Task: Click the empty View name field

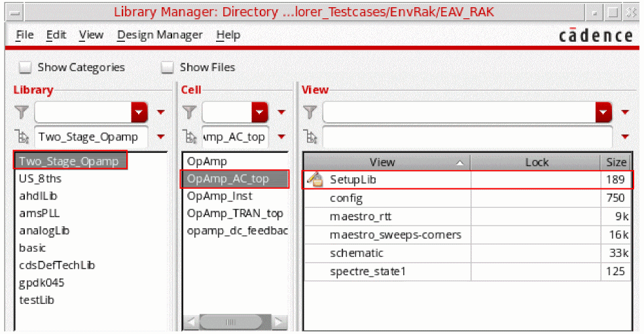Action: click(x=467, y=137)
